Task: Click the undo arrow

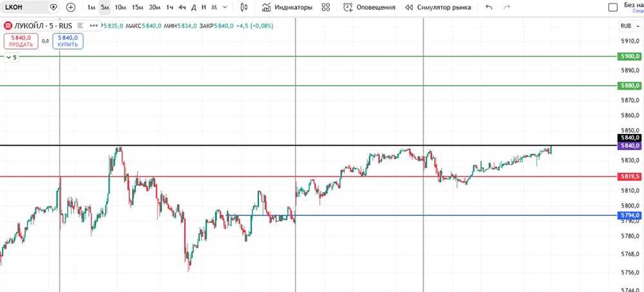Action: tap(489, 7)
